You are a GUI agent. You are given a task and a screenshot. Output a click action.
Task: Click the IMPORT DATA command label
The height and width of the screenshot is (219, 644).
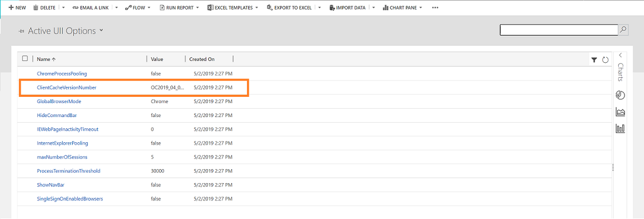[x=351, y=8]
